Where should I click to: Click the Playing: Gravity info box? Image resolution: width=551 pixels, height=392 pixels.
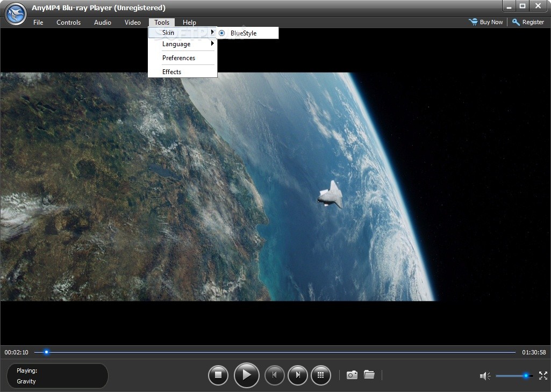tap(58, 376)
